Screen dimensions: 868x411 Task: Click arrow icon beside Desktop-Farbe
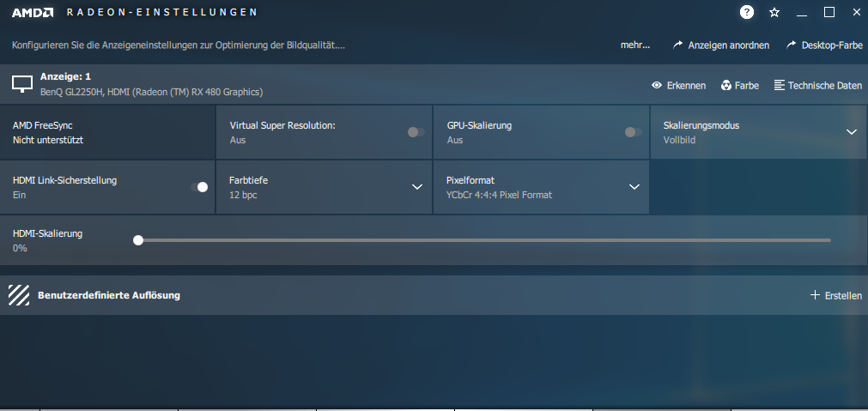pyautogui.click(x=791, y=45)
